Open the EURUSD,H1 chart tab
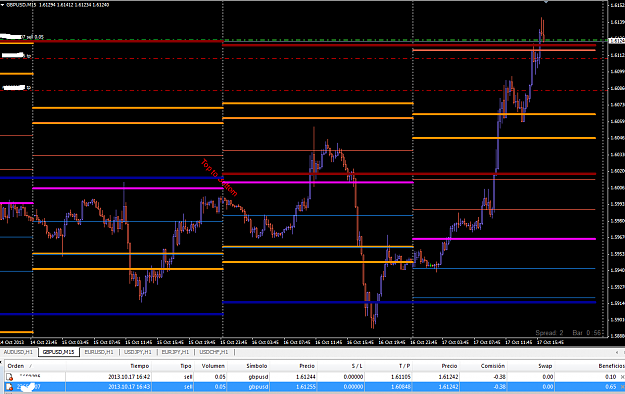Image resolution: width=625 pixels, height=394 pixels. click(99, 352)
